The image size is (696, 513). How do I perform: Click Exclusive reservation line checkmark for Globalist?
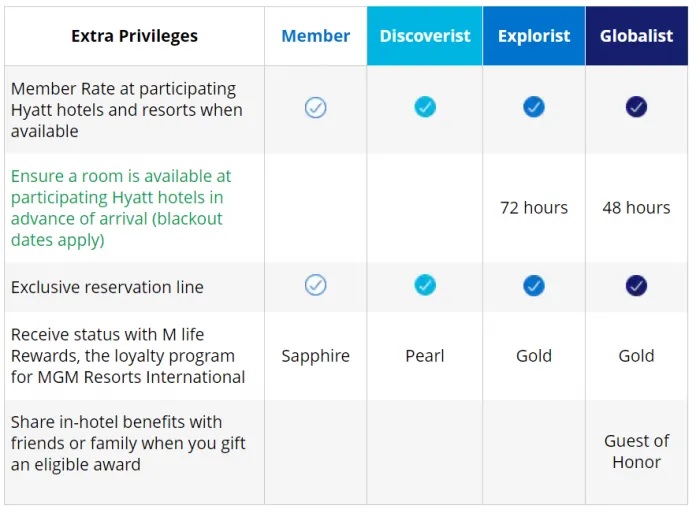pos(636,286)
